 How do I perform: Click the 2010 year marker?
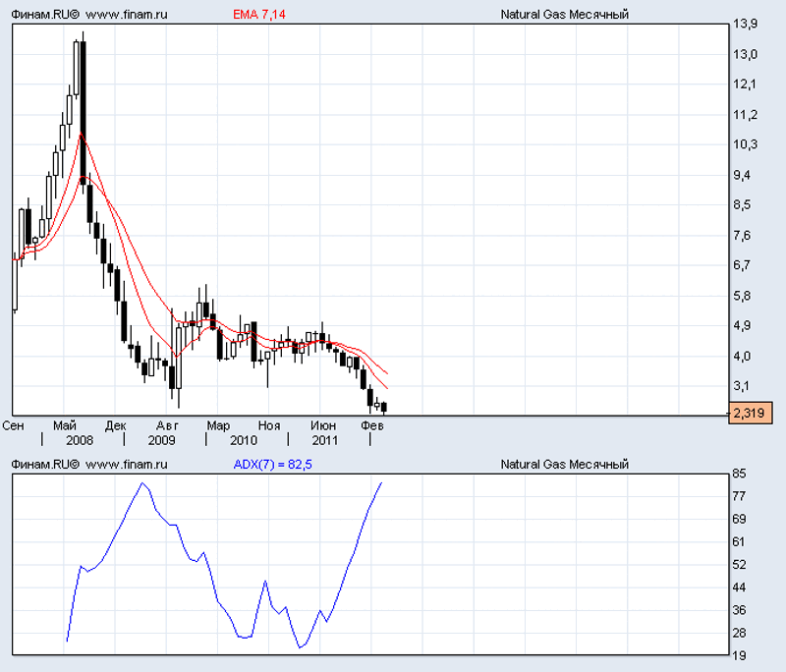(244, 440)
